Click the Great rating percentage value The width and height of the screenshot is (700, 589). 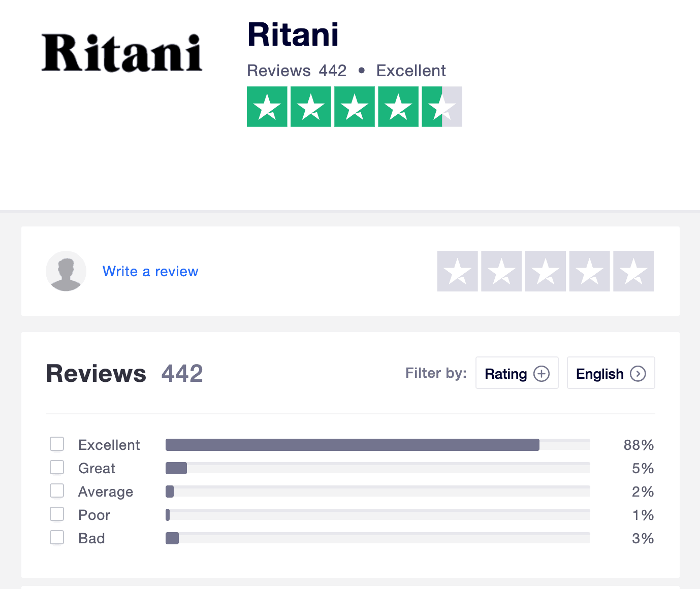pos(643,468)
